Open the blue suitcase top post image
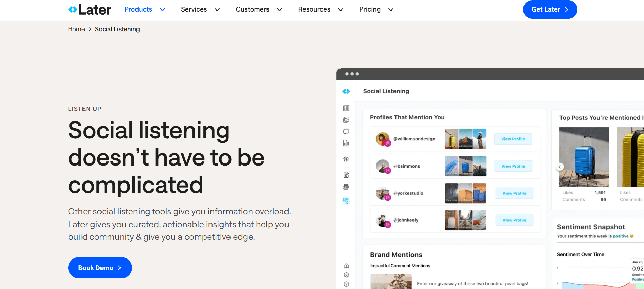Screen dimensions: 644x289 tap(584, 157)
